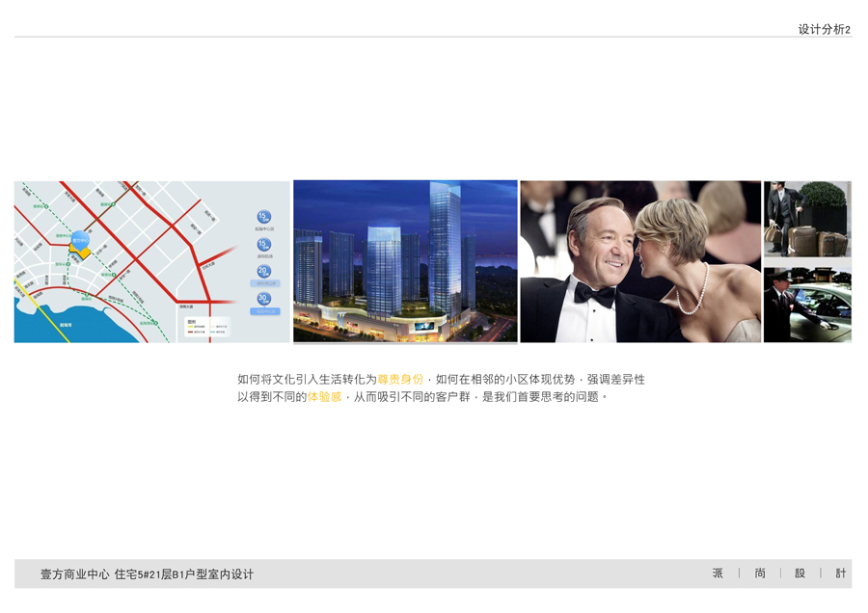The height and width of the screenshot is (613, 868).
Task: Select the bellman with luggage photo
Action: 807,219
